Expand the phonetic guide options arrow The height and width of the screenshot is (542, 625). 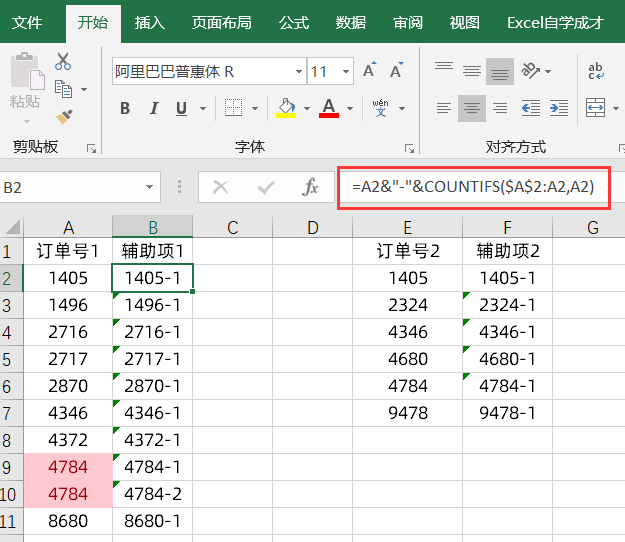(402, 108)
